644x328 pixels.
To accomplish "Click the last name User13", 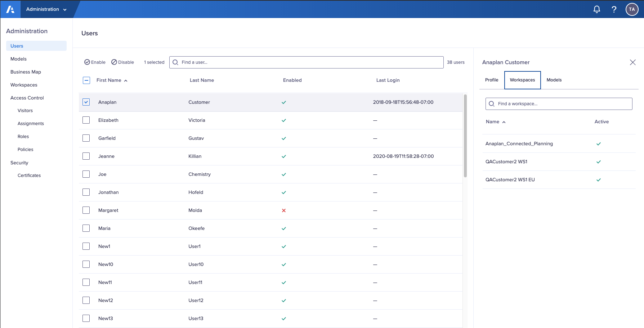I will click(196, 319).
